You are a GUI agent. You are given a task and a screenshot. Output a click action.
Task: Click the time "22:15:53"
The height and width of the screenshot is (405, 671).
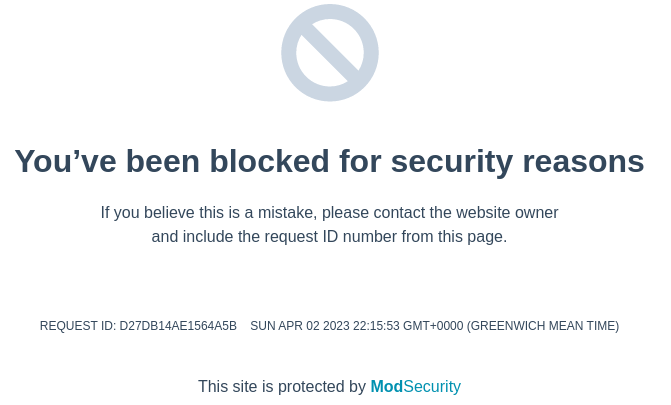(x=376, y=326)
